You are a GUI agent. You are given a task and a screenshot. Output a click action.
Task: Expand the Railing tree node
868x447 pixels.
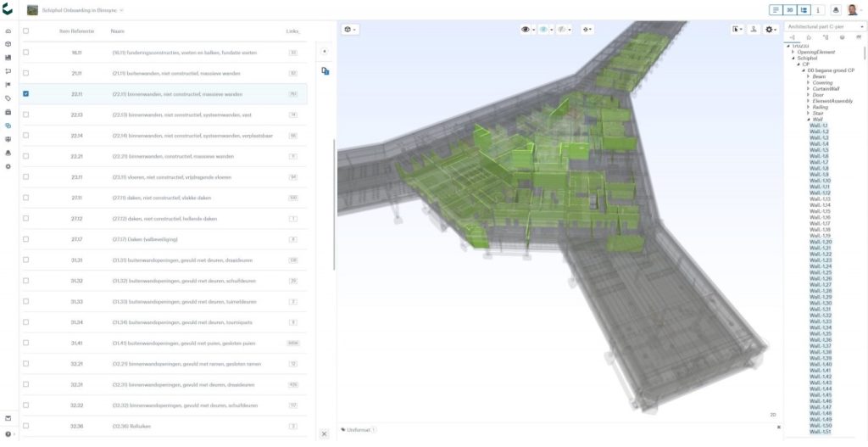click(808, 107)
